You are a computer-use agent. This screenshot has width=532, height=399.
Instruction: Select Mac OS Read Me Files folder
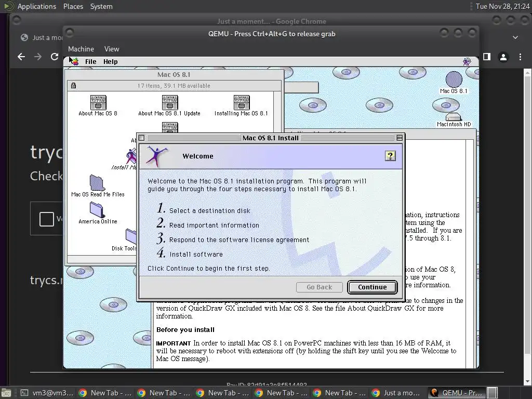click(97, 183)
